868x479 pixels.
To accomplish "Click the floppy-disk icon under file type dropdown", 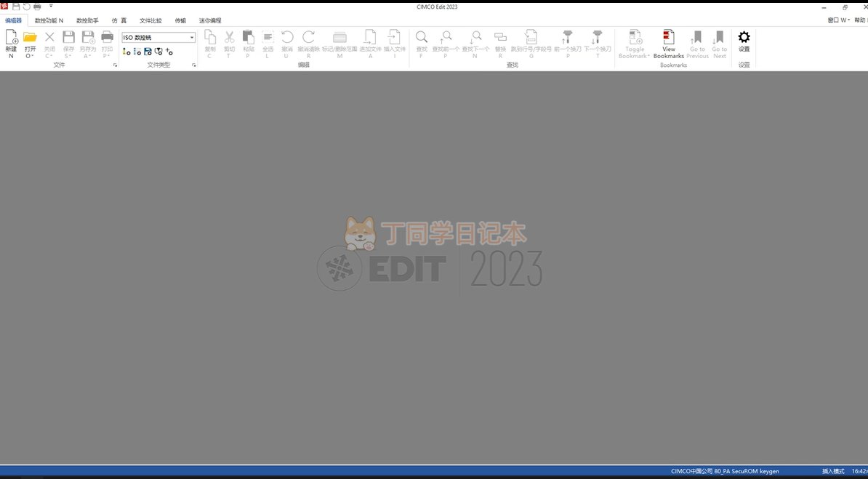I will 148,52.
